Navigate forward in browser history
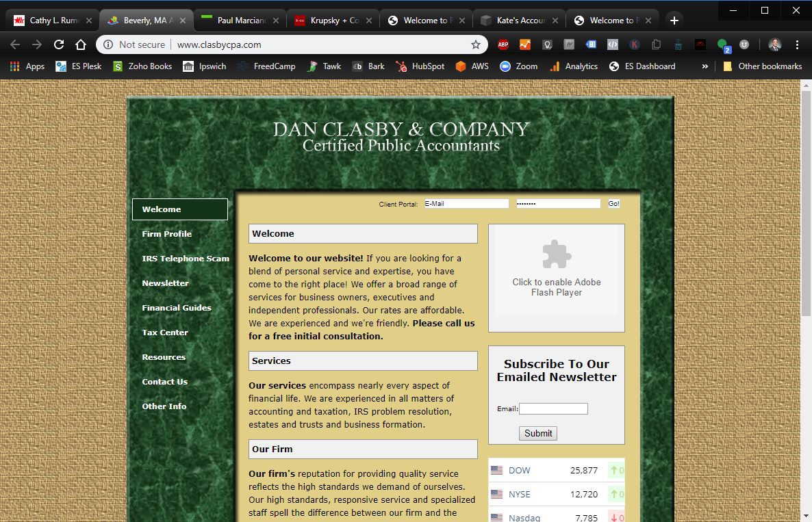The image size is (812, 522). point(37,44)
